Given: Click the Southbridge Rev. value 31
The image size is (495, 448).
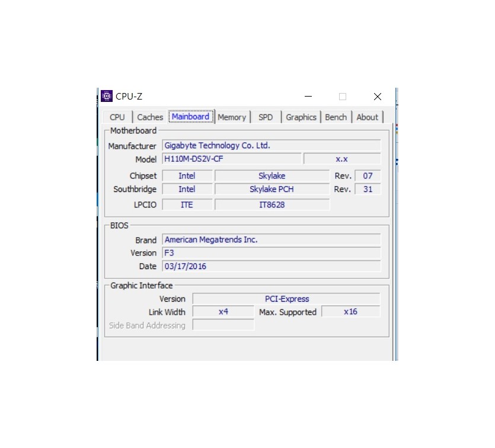Looking at the screenshot, I should [x=368, y=189].
